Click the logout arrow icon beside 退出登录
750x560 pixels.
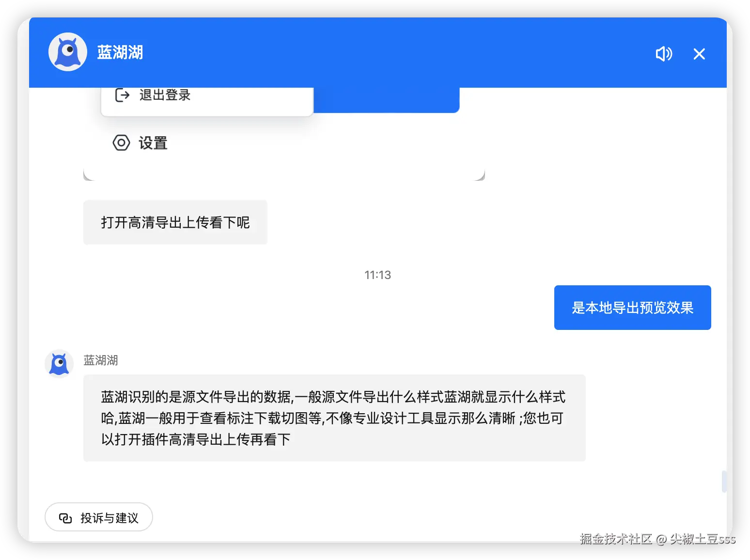(x=122, y=95)
